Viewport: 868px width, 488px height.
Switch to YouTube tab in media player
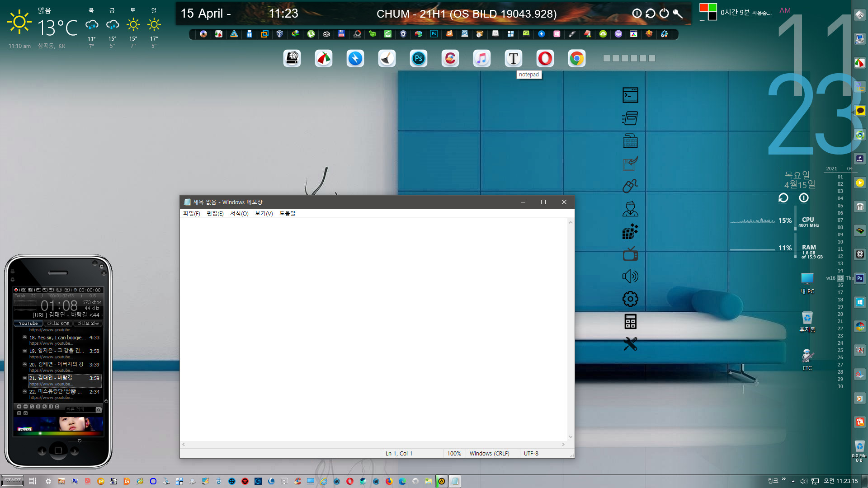point(28,324)
